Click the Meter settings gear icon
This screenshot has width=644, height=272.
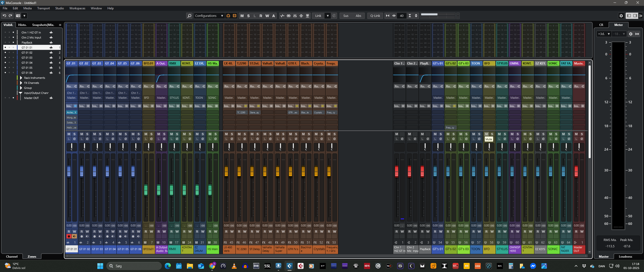631,34
